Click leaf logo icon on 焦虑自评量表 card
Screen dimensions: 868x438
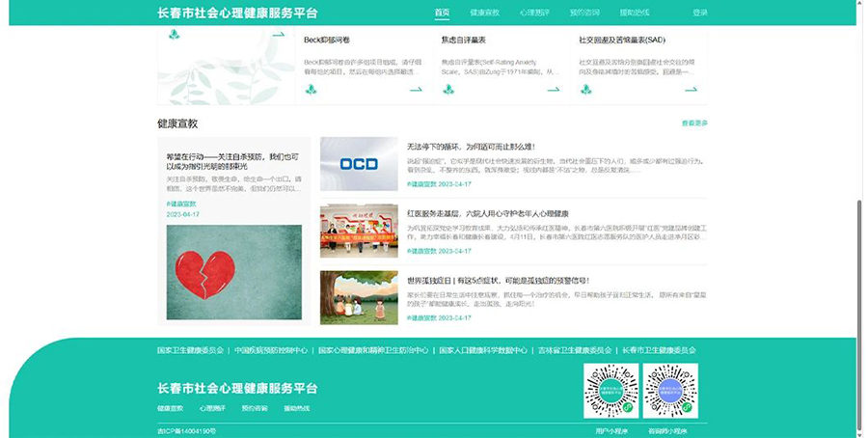tap(448, 90)
